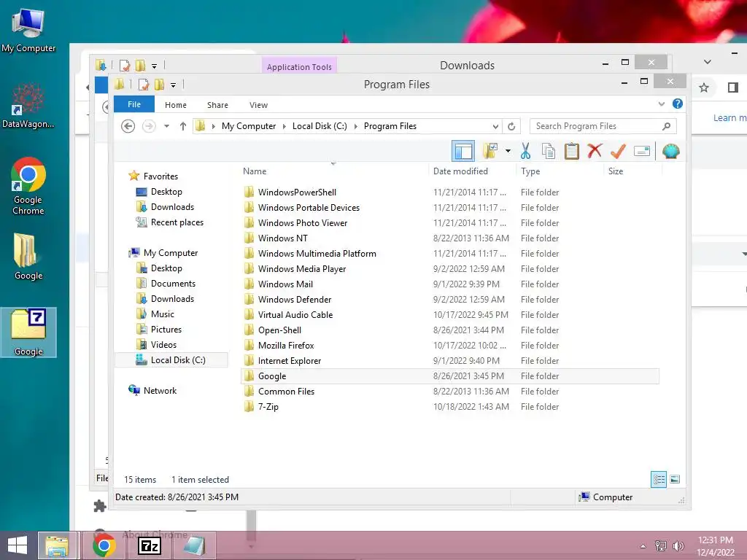747x560 pixels.
Task: Click the folder options toolbar icon
Action: tap(490, 151)
